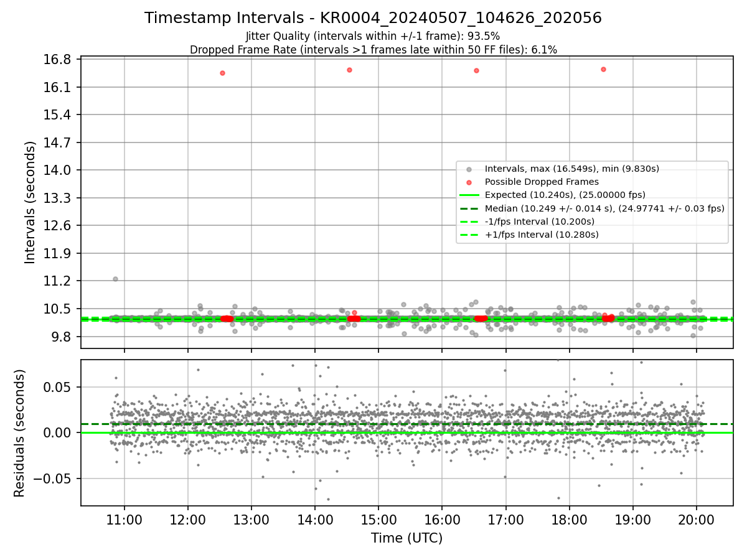Click the '14.7' y-axis tick label
The height and width of the screenshot is (560, 747).
pyautogui.click(x=57, y=142)
